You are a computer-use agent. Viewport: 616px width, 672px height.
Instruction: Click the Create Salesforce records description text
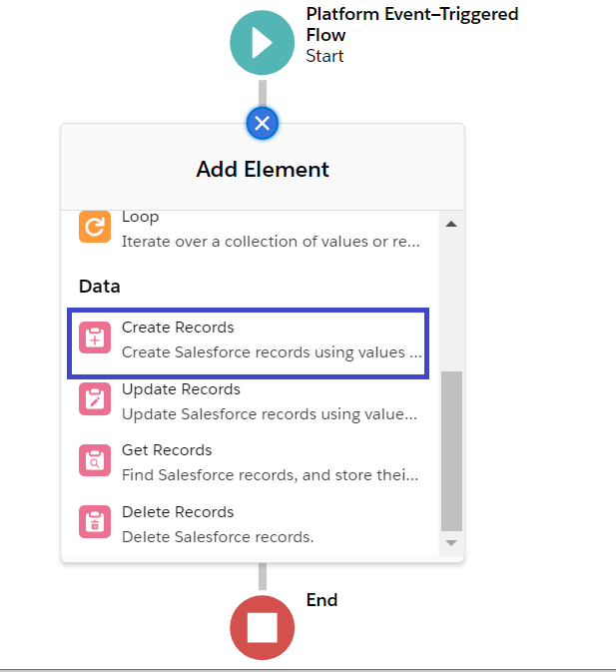coord(272,352)
